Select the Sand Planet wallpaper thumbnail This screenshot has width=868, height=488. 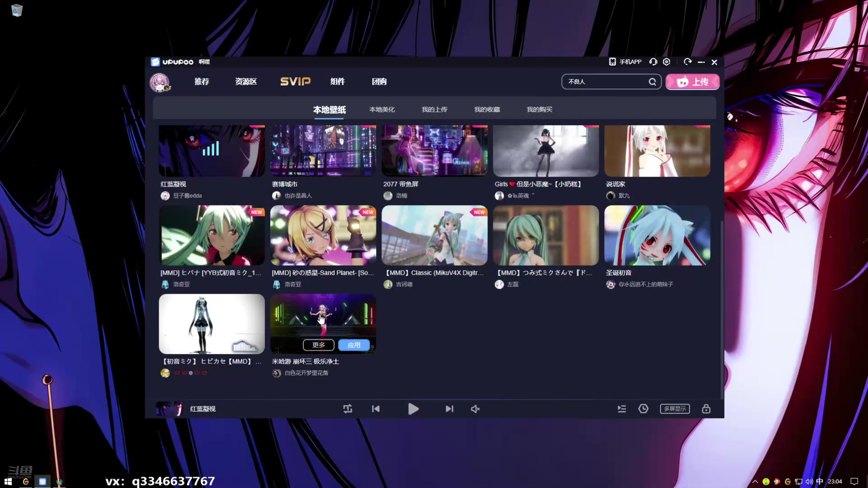coord(323,235)
